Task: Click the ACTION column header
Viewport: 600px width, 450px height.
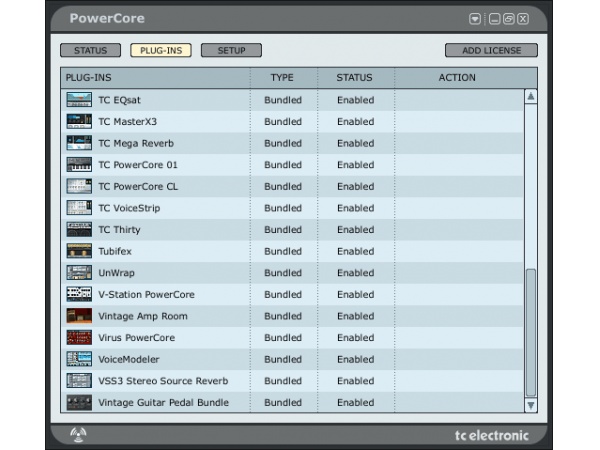Action: 457,78
